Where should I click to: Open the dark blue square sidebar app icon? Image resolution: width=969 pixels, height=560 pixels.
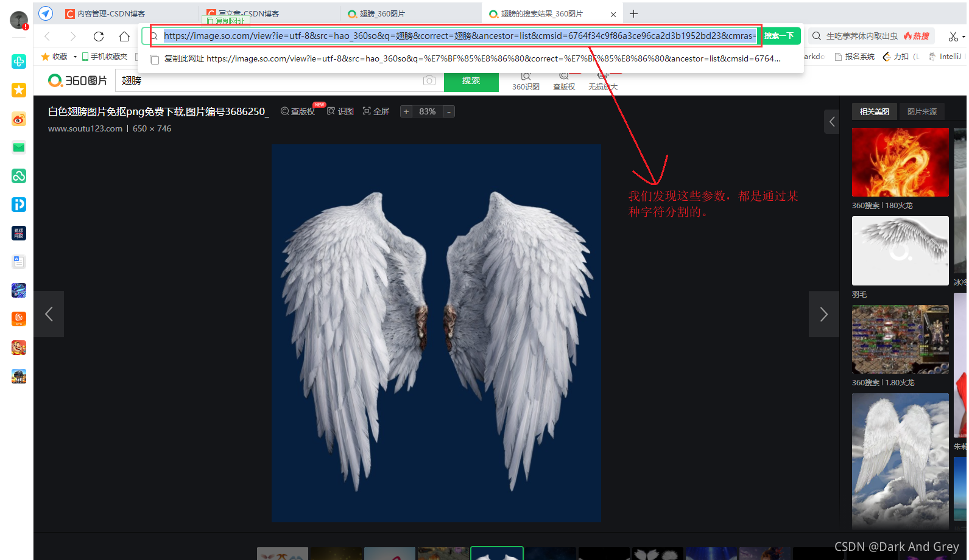point(19,233)
